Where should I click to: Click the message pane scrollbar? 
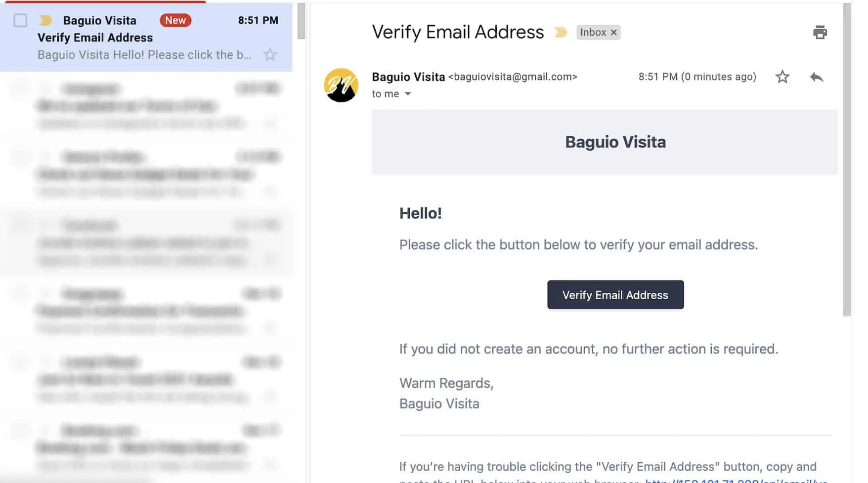(x=847, y=158)
